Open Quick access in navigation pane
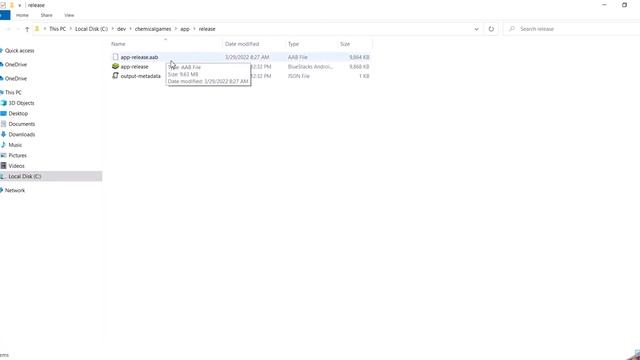The width and height of the screenshot is (640, 360). 19,51
